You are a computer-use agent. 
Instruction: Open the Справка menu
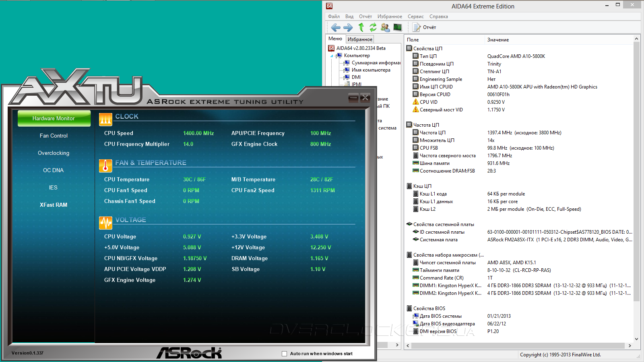click(x=439, y=16)
